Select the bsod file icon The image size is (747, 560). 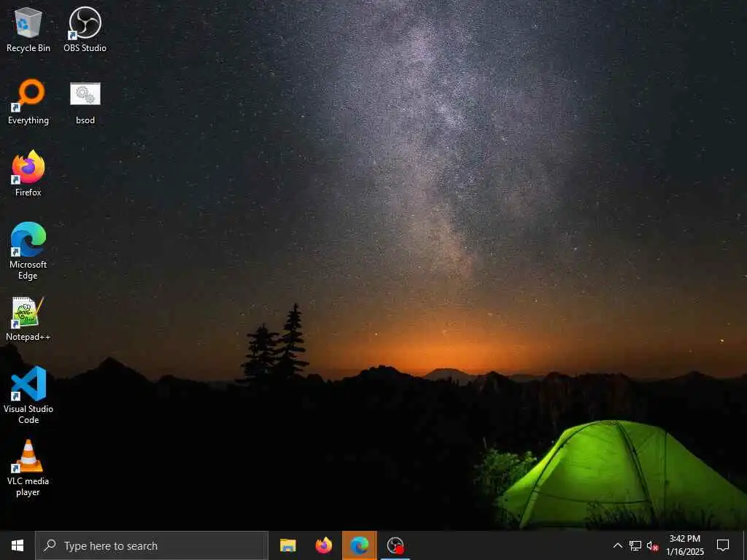(x=85, y=102)
